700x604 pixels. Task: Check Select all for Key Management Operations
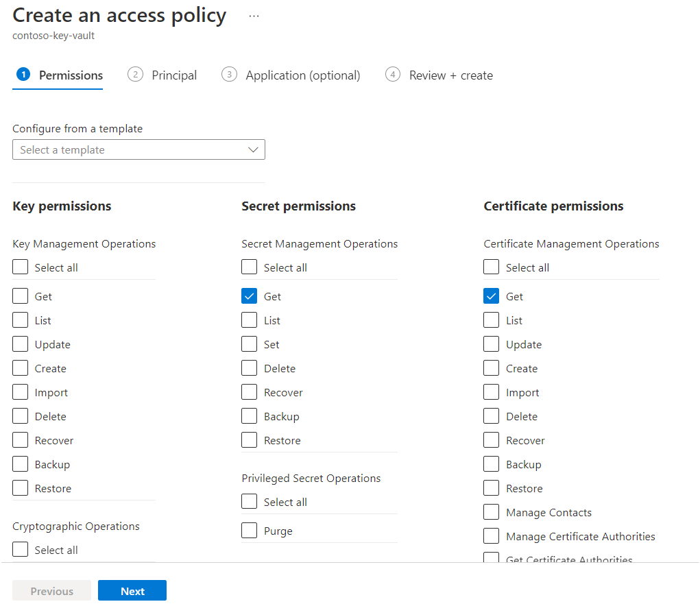pos(21,267)
